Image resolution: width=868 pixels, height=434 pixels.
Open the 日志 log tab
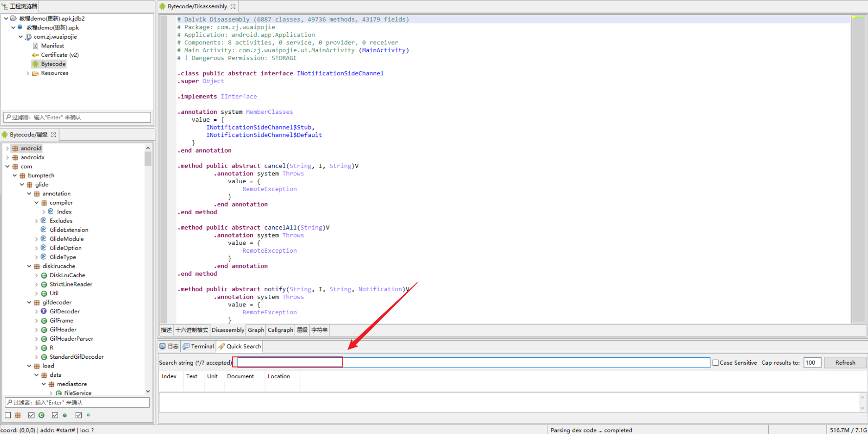[x=169, y=347]
